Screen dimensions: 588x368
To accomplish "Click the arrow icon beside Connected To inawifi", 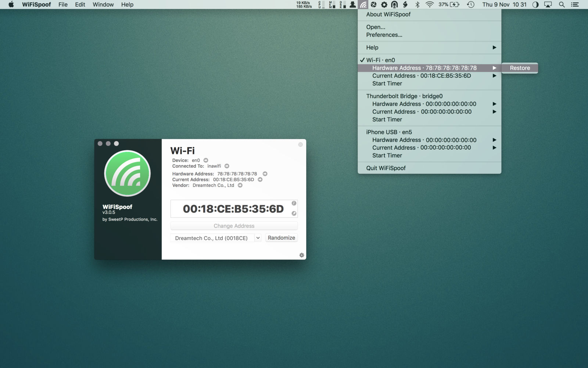I will tap(227, 166).
